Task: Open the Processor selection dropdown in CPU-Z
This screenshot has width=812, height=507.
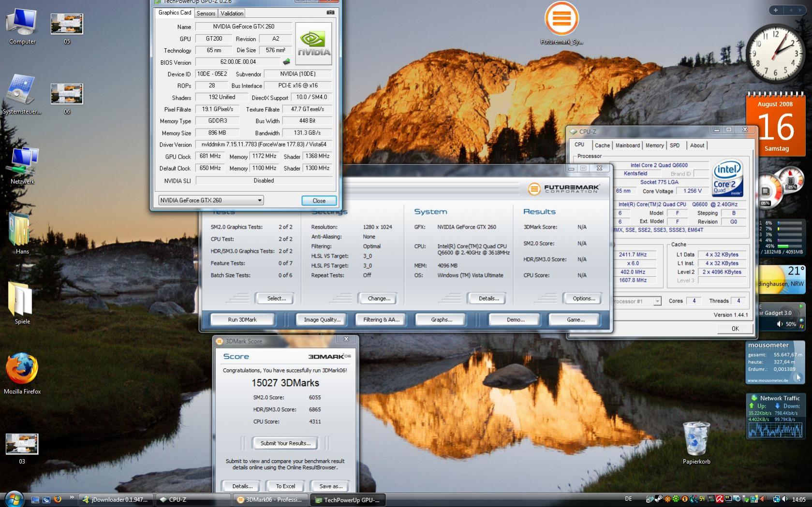Action: [636, 301]
